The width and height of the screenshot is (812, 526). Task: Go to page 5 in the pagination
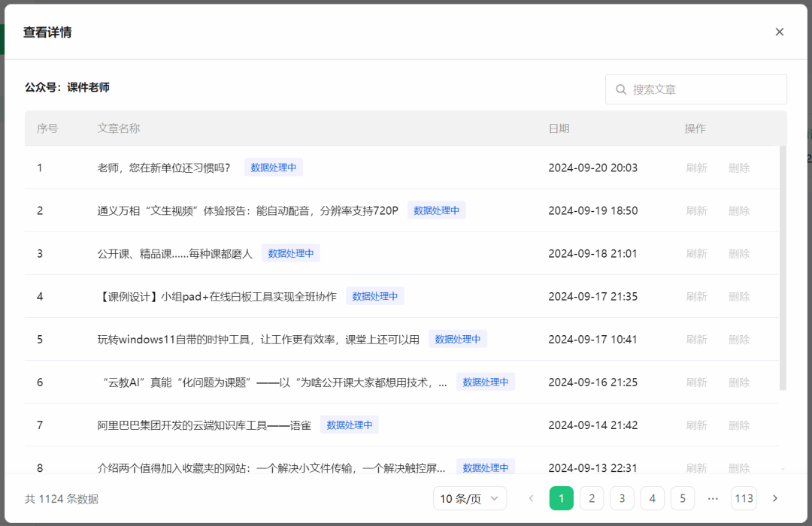683,498
